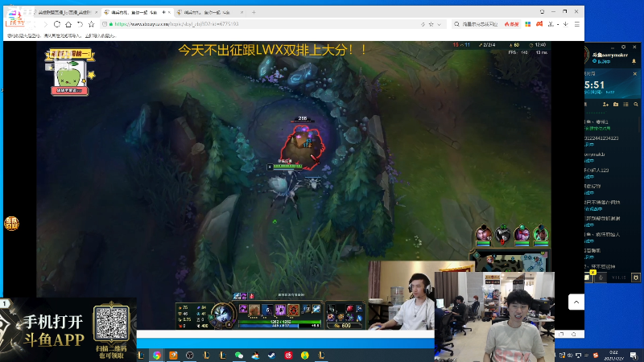This screenshot has height=362, width=644.
Task: Click the bug report icon in LoL client
Action: pyautogui.click(x=636, y=278)
